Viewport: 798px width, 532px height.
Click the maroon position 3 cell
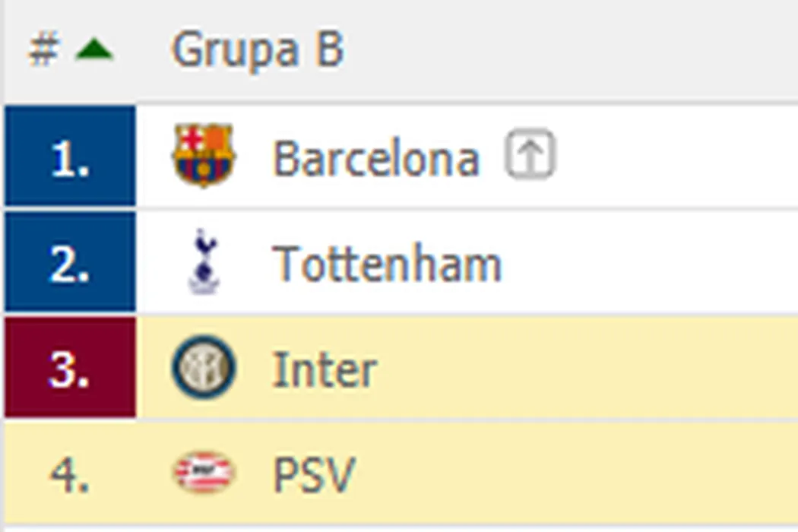(x=70, y=368)
